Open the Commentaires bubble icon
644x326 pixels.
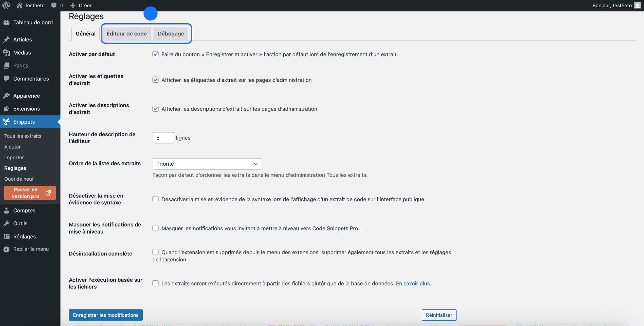pyautogui.click(x=7, y=79)
